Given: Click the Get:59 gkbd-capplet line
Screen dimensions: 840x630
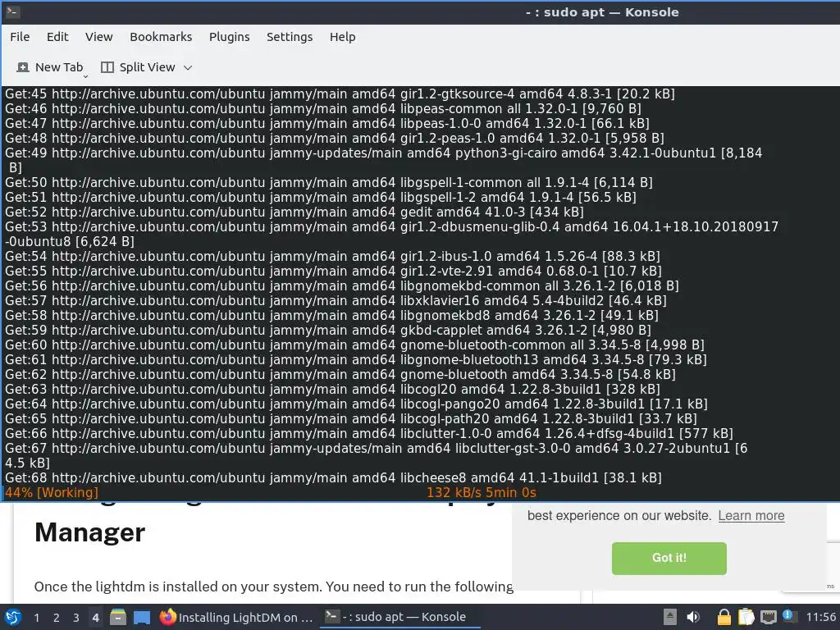Looking at the screenshot, I should click(x=328, y=330).
